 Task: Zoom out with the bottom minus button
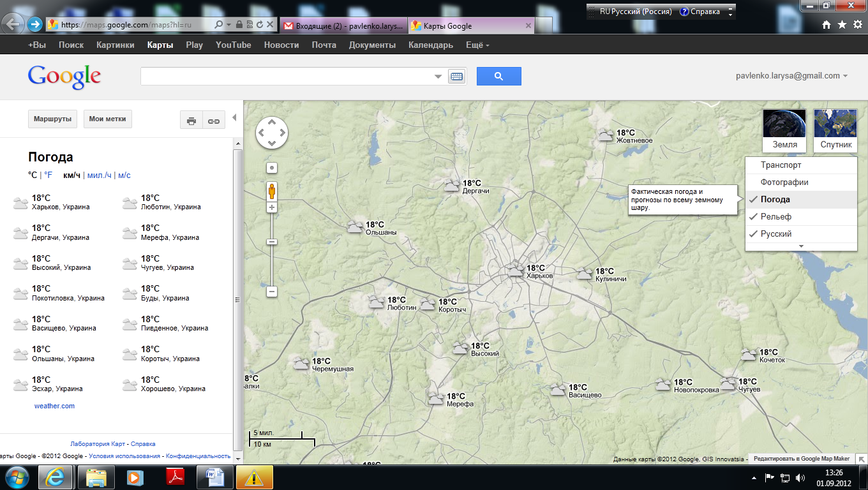click(x=272, y=292)
